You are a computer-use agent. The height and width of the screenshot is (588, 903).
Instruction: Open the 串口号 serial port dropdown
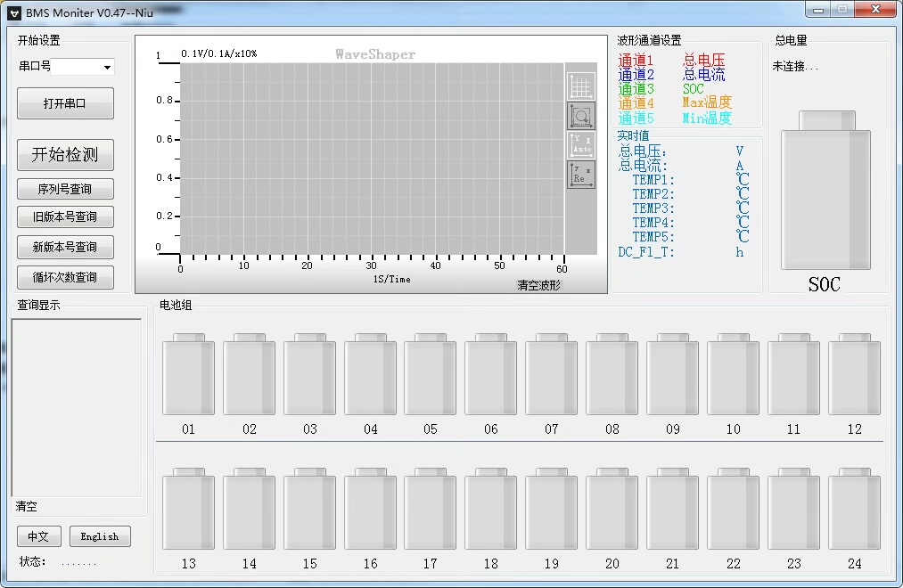point(107,68)
